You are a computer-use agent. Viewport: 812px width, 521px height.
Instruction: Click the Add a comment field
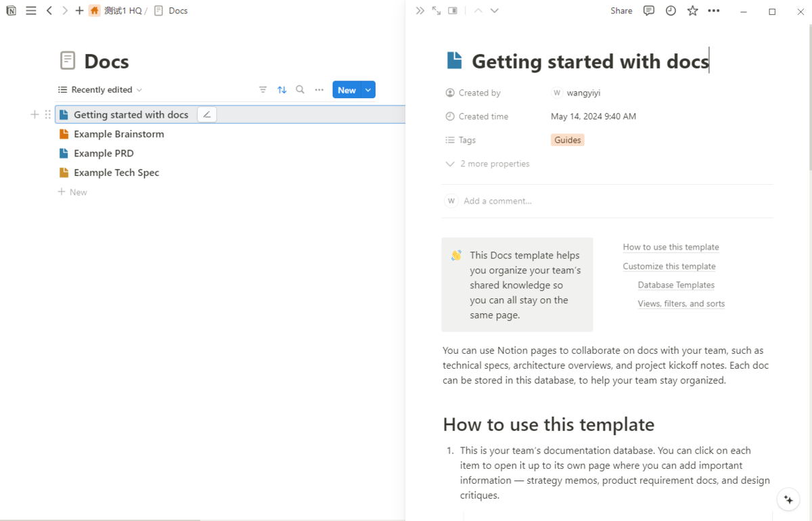(x=497, y=201)
